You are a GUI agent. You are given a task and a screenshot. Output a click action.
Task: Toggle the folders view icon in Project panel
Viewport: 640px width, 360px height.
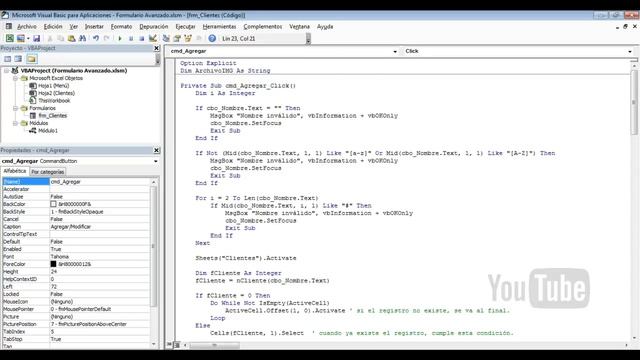(32, 59)
